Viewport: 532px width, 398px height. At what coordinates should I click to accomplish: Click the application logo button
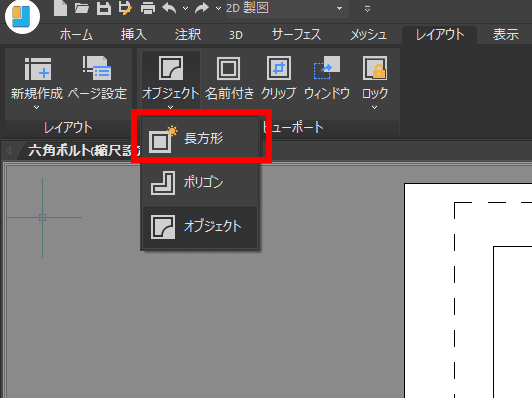pos(22,16)
